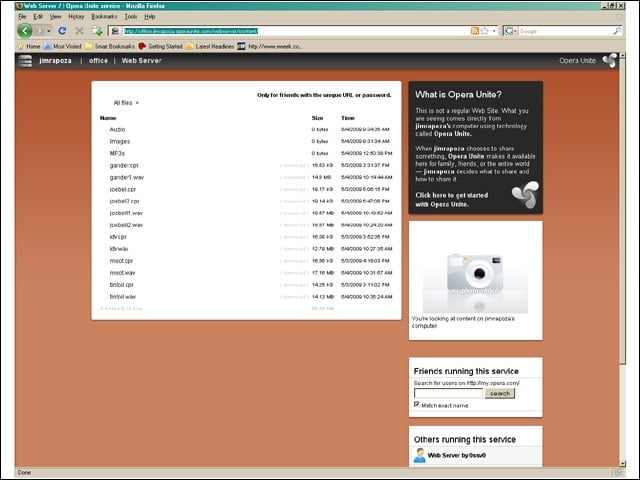Click the green Back arrow button

25,31
